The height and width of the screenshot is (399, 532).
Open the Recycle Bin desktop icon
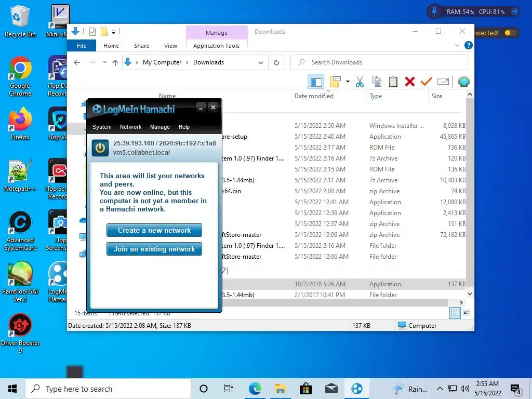[20, 21]
